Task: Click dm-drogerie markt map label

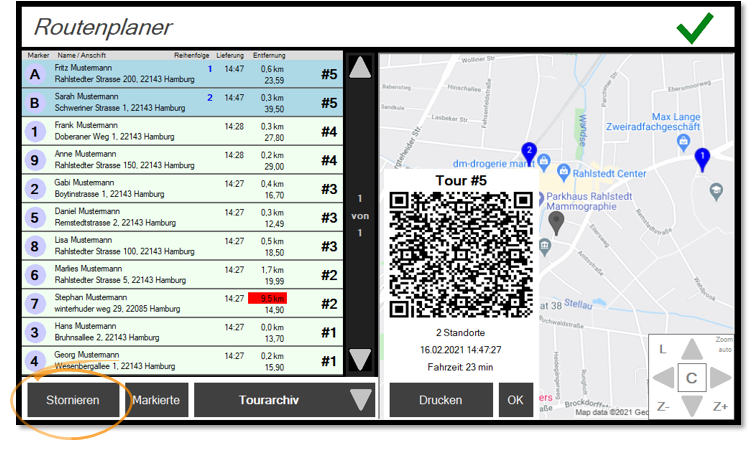Action: (x=493, y=164)
